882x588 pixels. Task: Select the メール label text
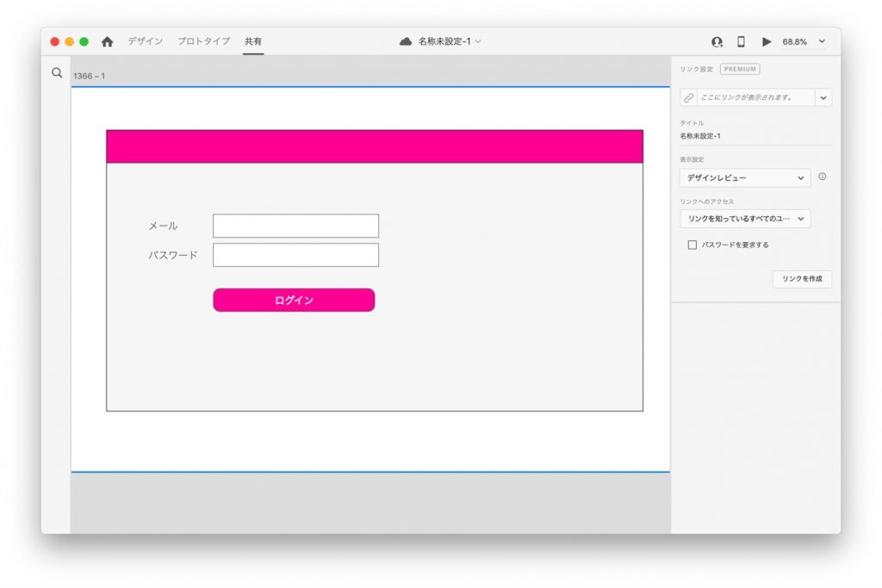tap(163, 226)
